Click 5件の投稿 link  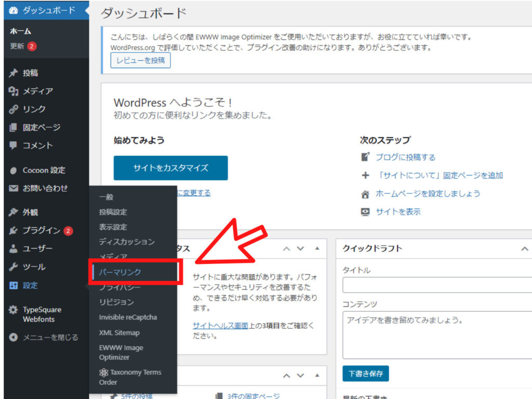[x=137, y=395]
